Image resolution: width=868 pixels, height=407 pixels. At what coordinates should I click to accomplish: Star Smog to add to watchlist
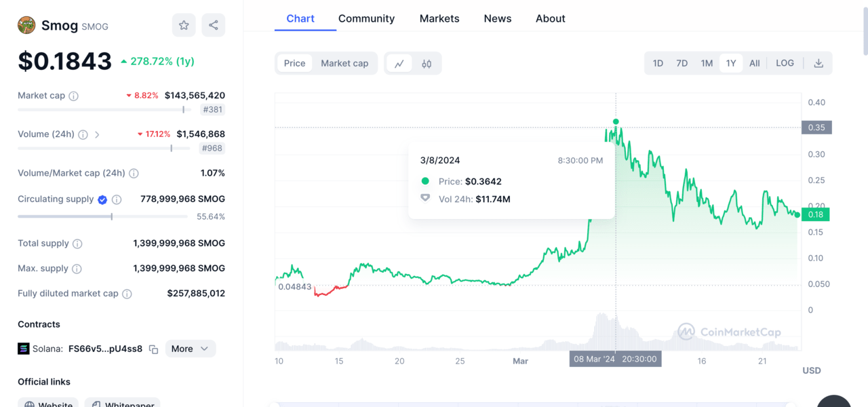(184, 25)
